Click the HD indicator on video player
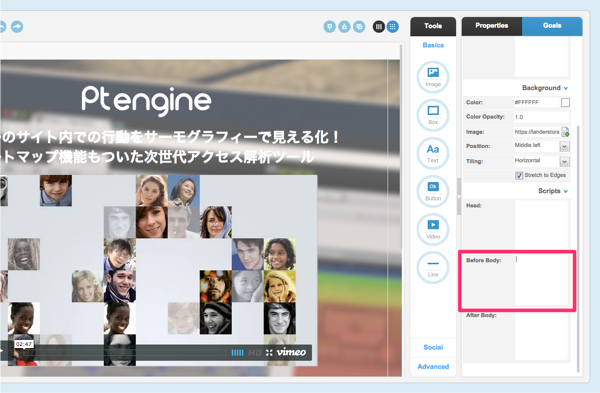 tap(255, 352)
